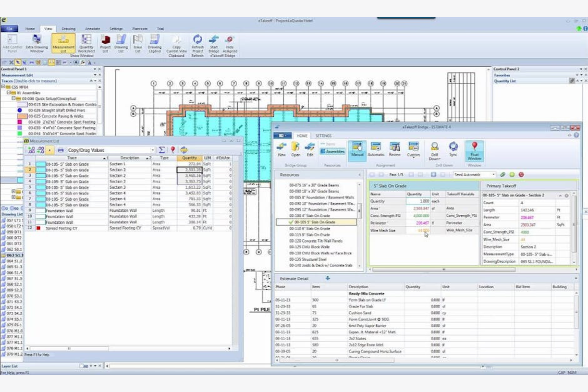This screenshot has height=392, width=588.
Task: Click the blue dot for Straight Shaft Drilled Piers
Action: [20, 110]
